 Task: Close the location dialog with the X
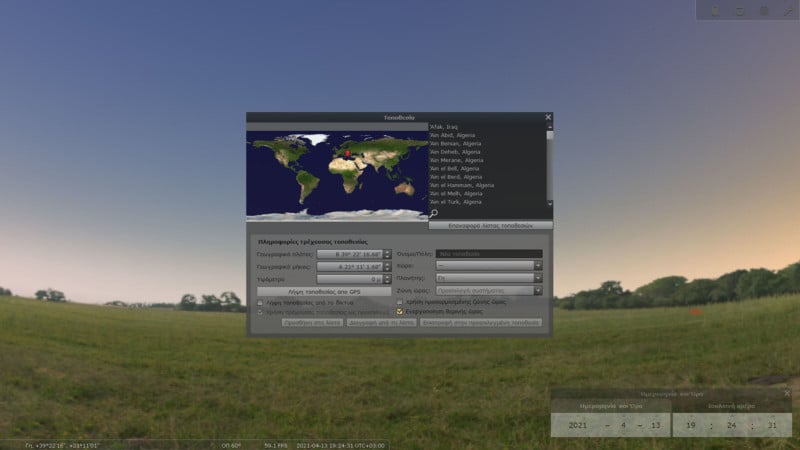click(548, 117)
